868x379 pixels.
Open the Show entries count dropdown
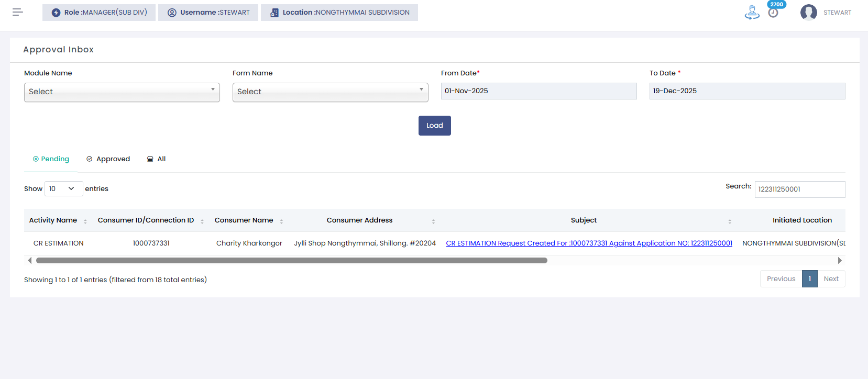[63, 188]
